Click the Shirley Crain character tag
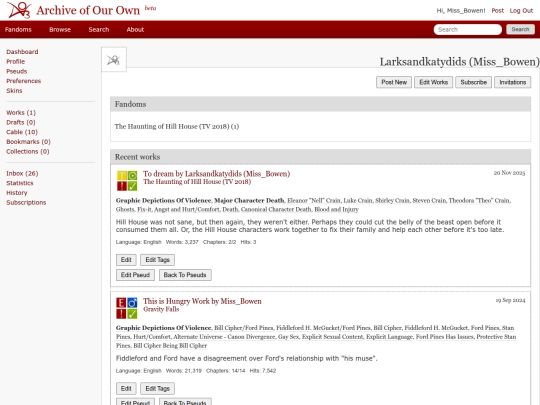 [392, 200]
